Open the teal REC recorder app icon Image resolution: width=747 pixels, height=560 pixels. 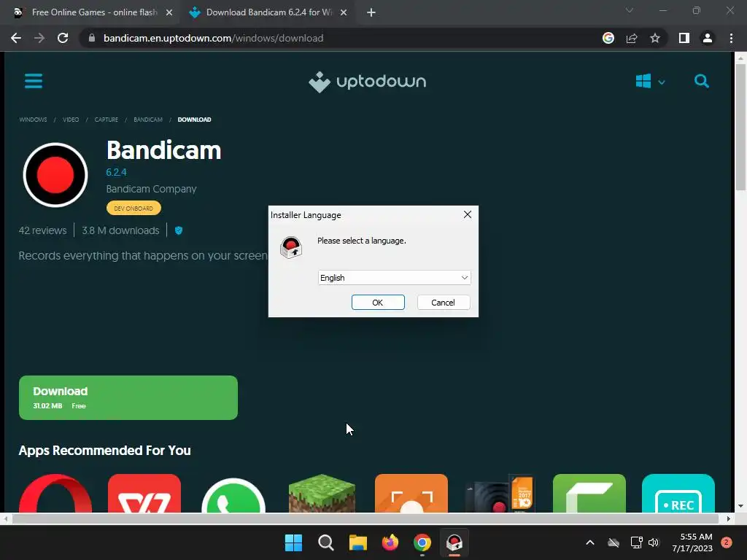pyautogui.click(x=678, y=494)
